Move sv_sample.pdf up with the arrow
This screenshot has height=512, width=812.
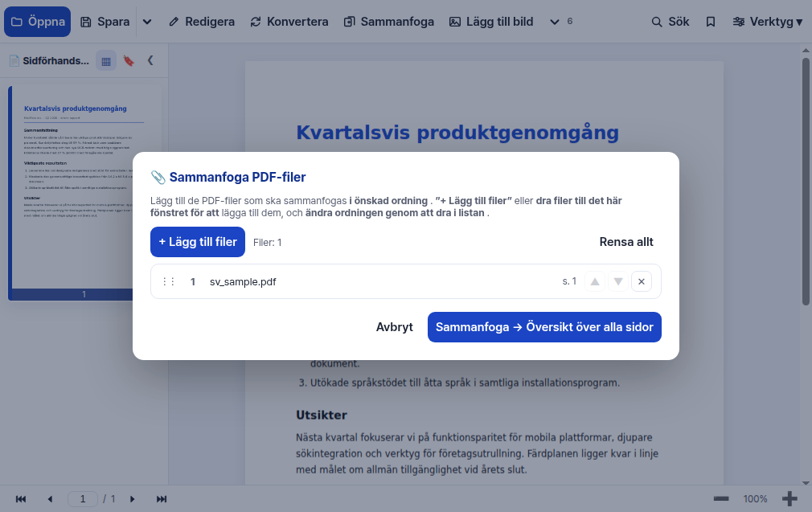click(x=595, y=281)
